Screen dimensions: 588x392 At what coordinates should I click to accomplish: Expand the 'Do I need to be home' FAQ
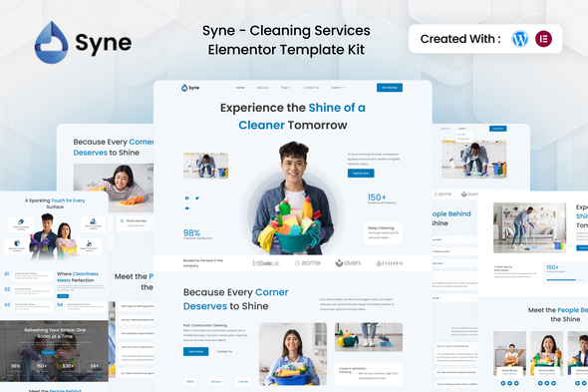[137, 373]
